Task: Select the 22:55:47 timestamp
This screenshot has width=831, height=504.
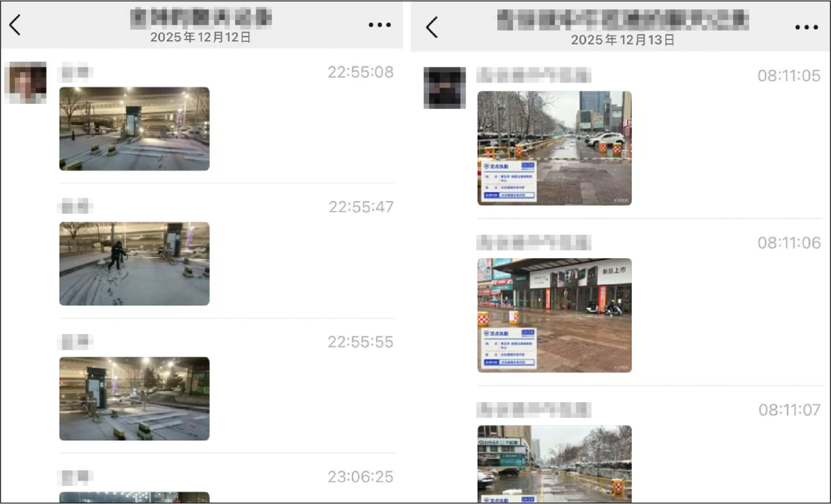Action: (x=361, y=207)
